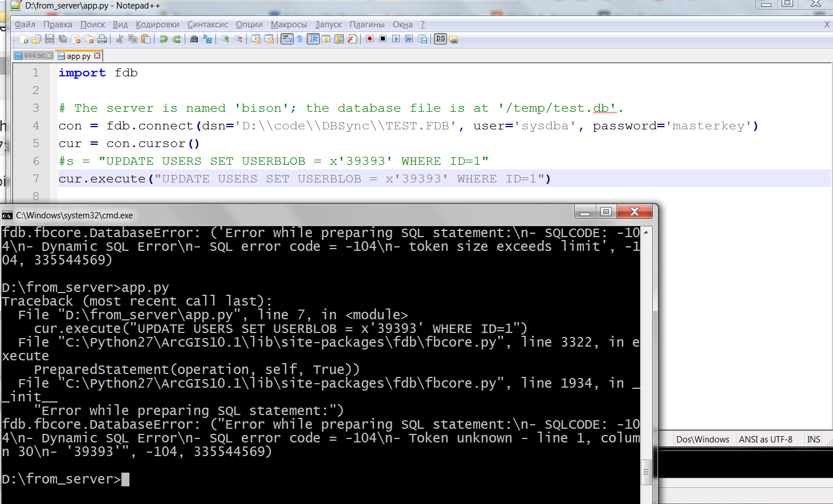The image size is (833, 504).
Task: Toggle Show All Characters pilcrow icon
Action: click(299, 39)
